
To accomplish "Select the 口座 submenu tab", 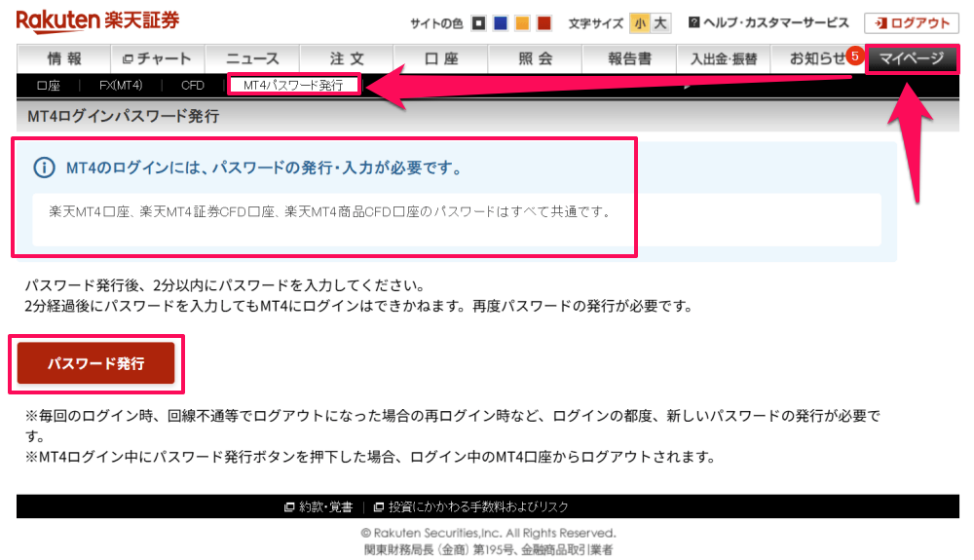I will (x=49, y=86).
